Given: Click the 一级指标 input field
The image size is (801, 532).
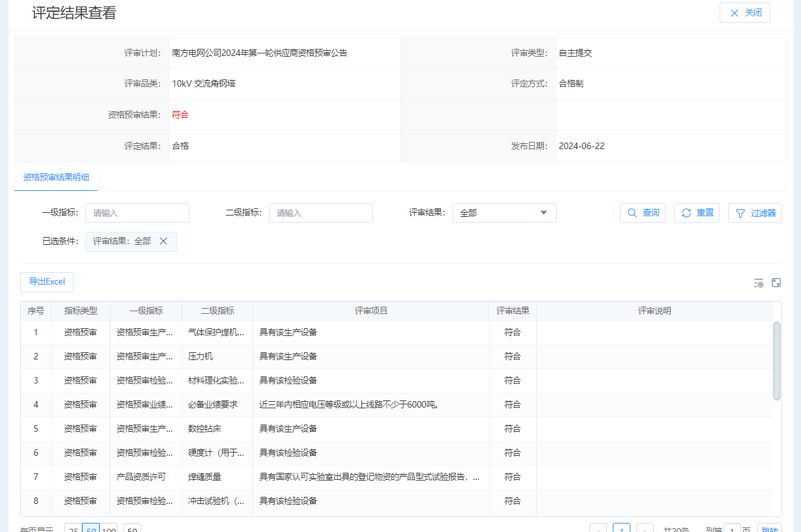Looking at the screenshot, I should [x=137, y=213].
